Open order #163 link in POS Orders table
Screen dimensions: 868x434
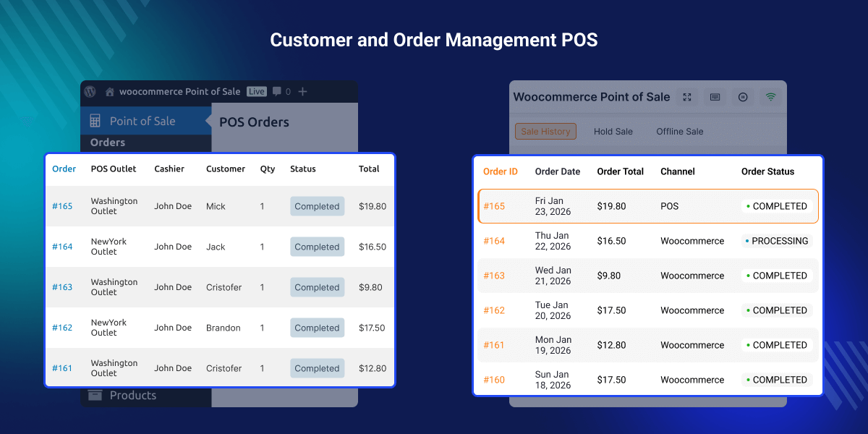[62, 287]
